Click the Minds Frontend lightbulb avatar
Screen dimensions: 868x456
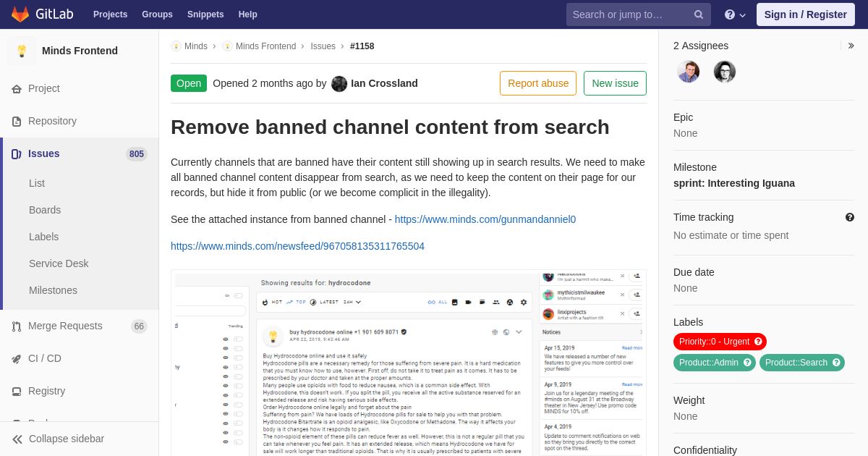tap(22, 51)
